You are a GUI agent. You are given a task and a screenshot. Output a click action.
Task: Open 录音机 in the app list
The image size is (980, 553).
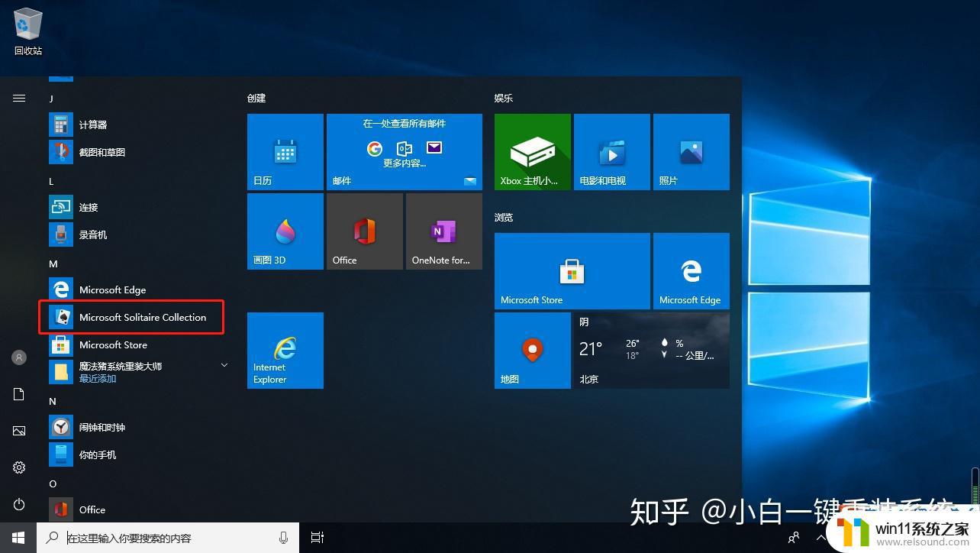[139, 234]
